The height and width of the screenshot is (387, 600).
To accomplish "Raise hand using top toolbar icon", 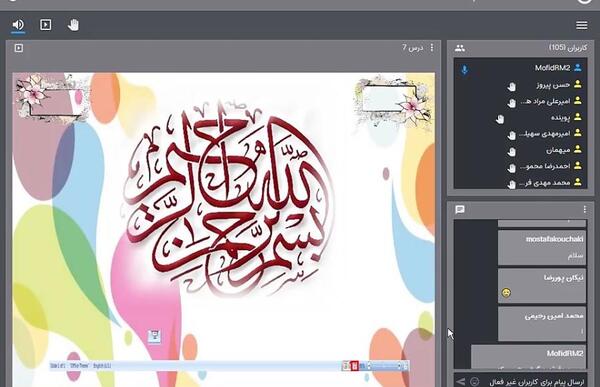I will pyautogui.click(x=73, y=25).
